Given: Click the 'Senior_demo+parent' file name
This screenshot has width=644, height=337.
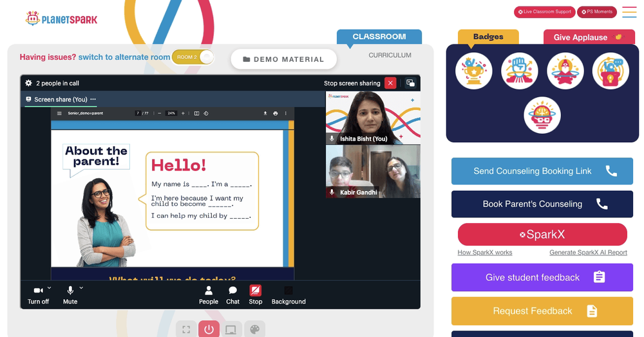Looking at the screenshot, I should (x=86, y=113).
